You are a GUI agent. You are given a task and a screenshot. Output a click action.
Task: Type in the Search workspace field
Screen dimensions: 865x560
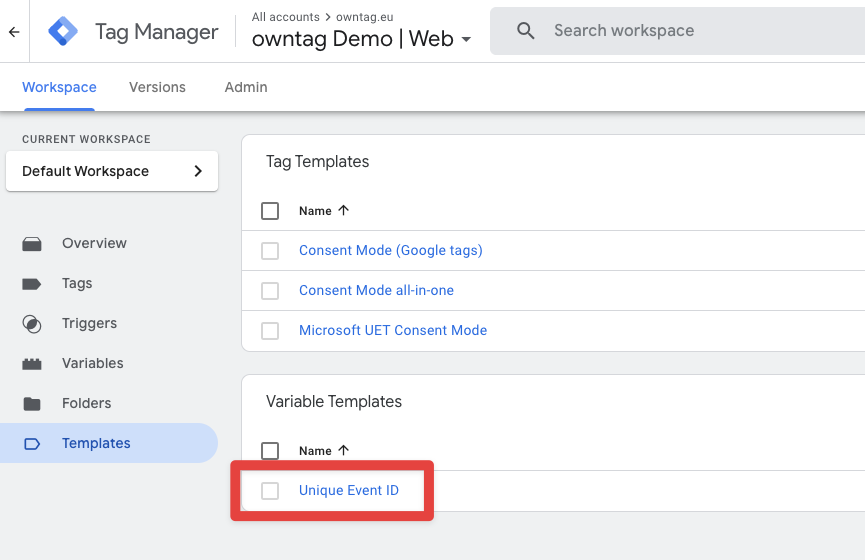pos(680,31)
